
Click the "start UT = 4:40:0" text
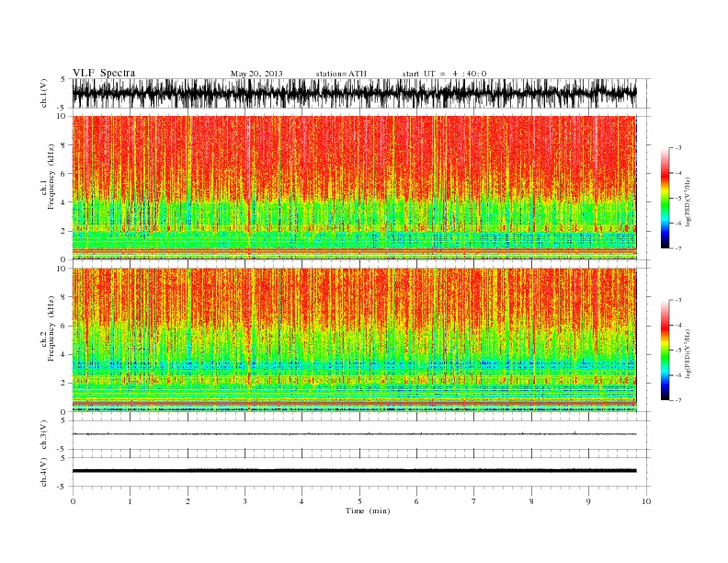point(444,74)
